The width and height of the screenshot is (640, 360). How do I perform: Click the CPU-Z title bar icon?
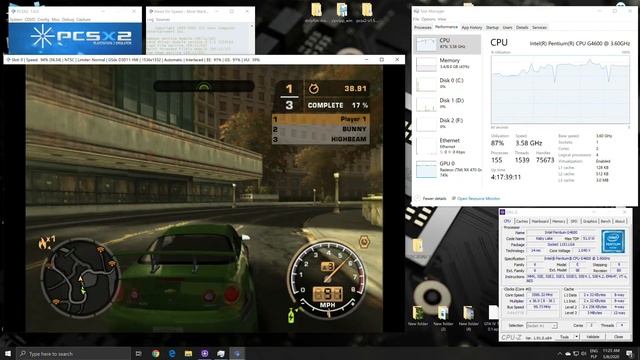pos(502,212)
